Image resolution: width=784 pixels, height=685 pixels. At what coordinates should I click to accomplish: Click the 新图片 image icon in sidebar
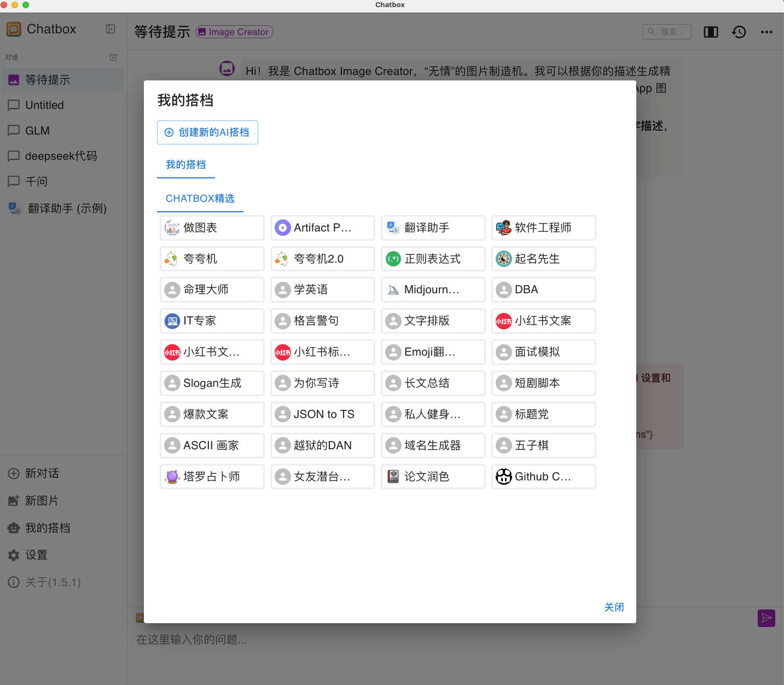(x=14, y=501)
